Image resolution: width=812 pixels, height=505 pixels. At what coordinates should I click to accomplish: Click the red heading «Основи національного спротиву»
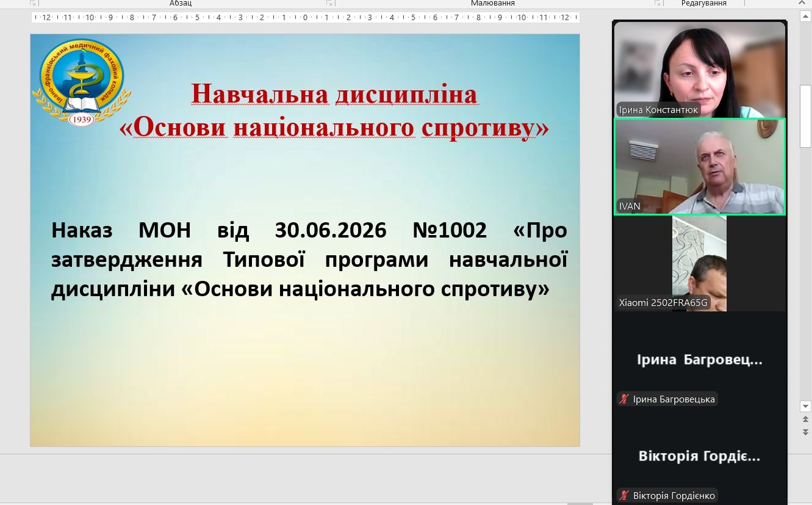pos(334,127)
